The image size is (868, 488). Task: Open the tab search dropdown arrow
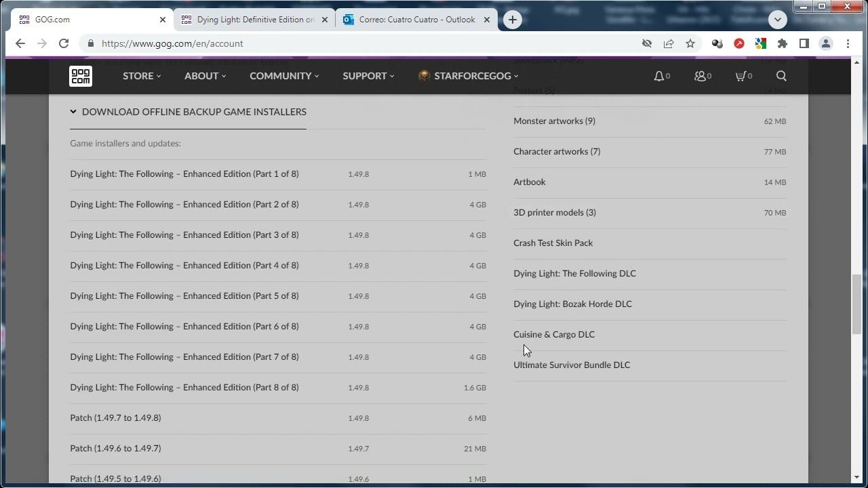coord(778,20)
